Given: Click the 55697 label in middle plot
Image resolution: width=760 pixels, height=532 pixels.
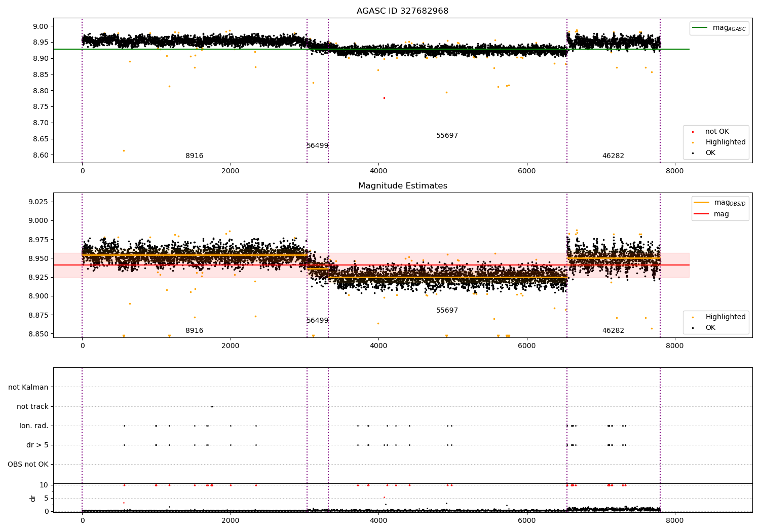Looking at the screenshot, I should 447,310.
